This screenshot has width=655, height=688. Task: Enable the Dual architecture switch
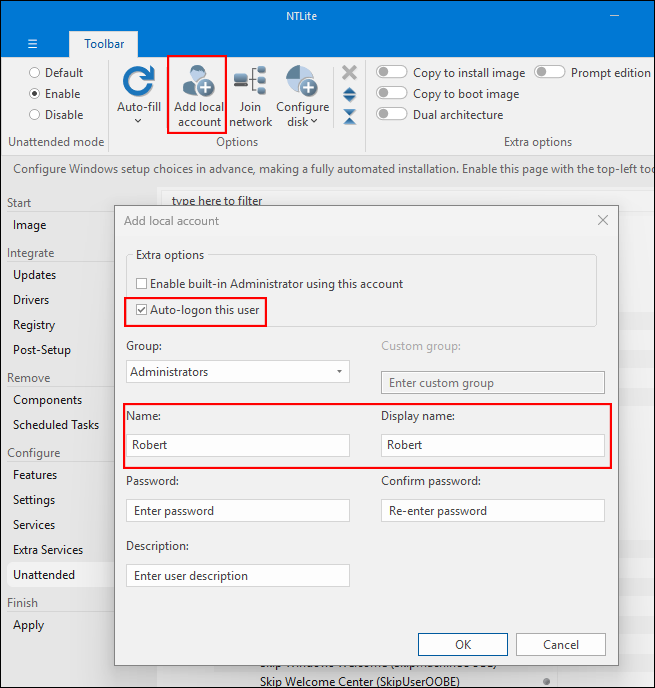pyautogui.click(x=391, y=114)
